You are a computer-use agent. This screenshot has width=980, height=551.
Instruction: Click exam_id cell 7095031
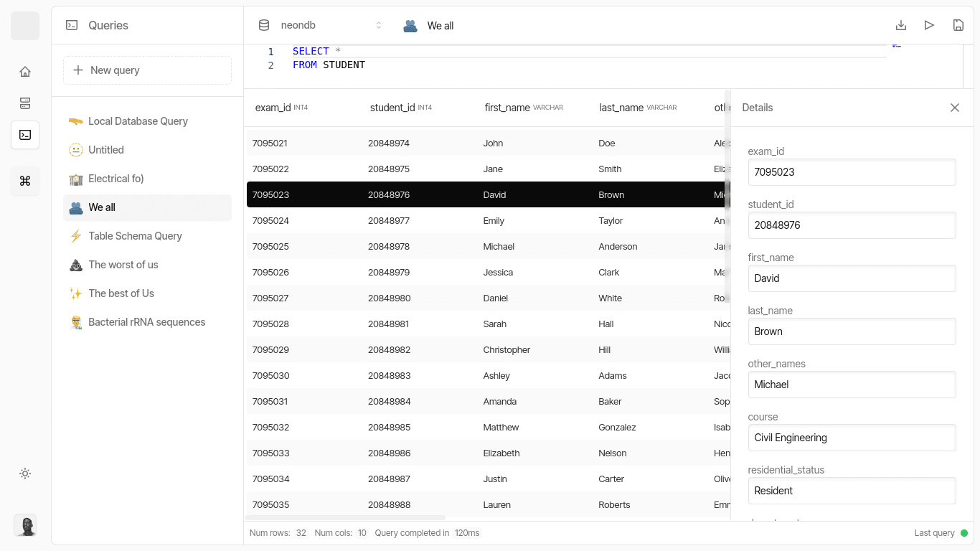[270, 402]
